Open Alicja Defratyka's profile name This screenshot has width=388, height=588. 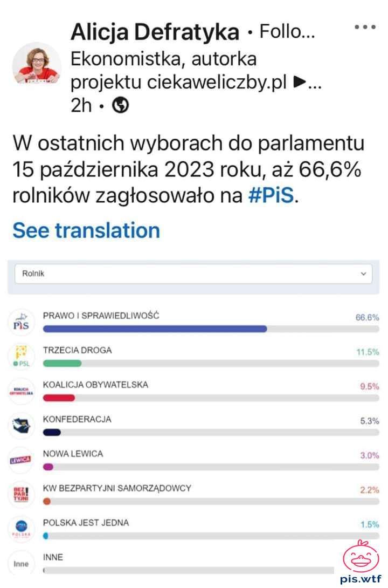point(155,32)
